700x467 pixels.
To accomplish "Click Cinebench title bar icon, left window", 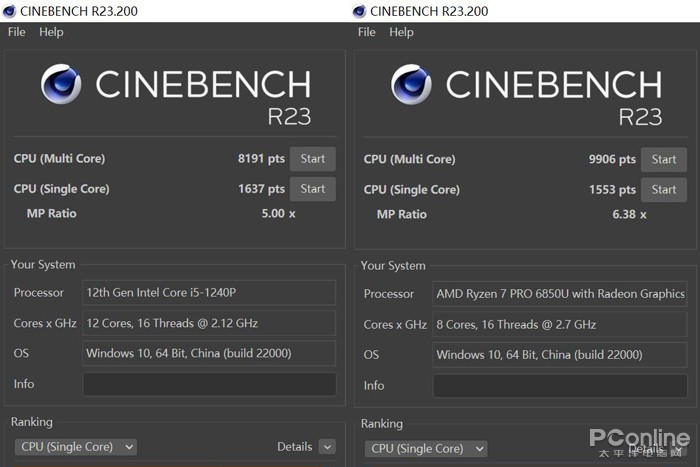I will [9, 11].
